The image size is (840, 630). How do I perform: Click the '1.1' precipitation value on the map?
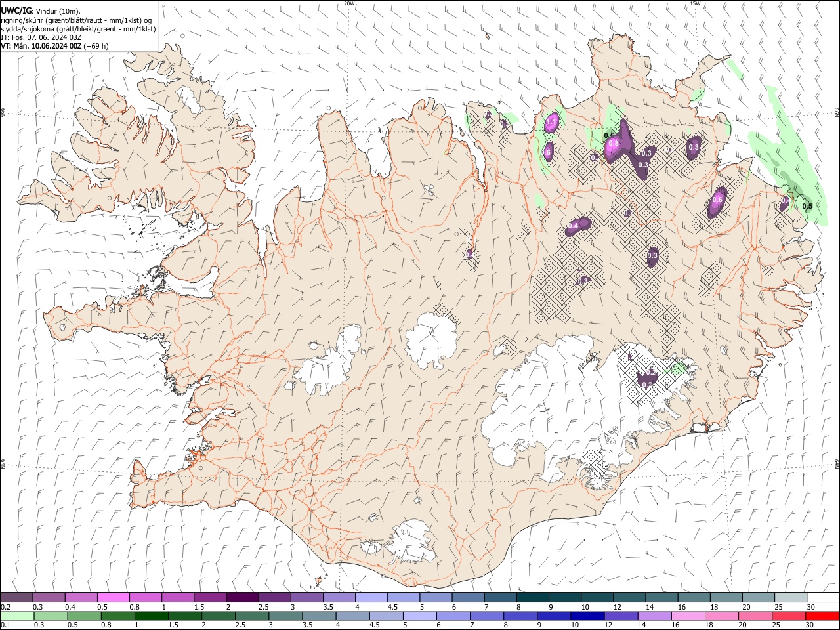point(552,121)
